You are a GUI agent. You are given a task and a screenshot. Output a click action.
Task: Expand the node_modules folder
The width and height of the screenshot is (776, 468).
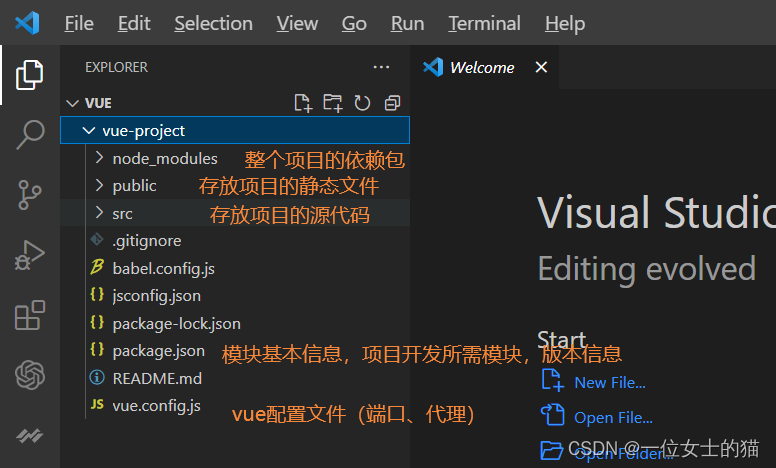pos(99,157)
